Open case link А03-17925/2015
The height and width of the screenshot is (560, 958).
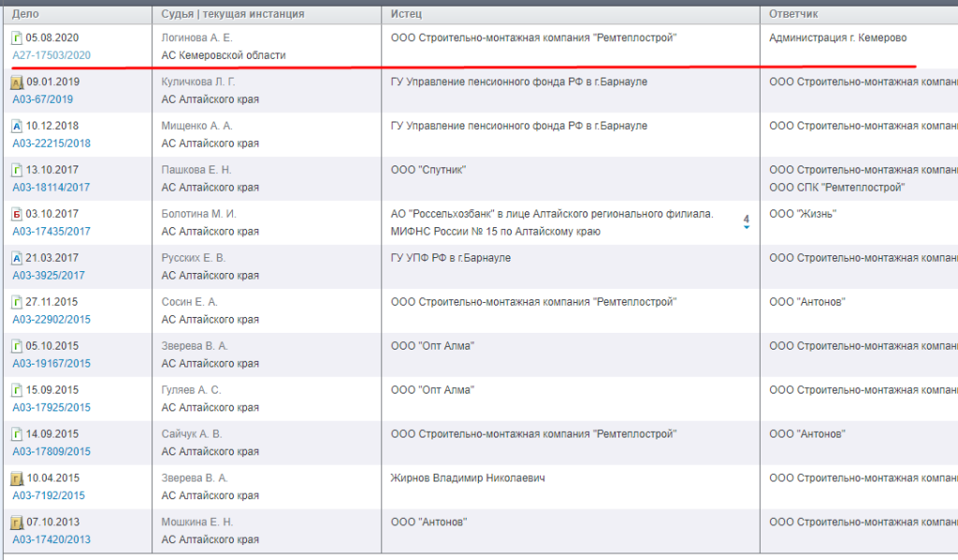51,407
